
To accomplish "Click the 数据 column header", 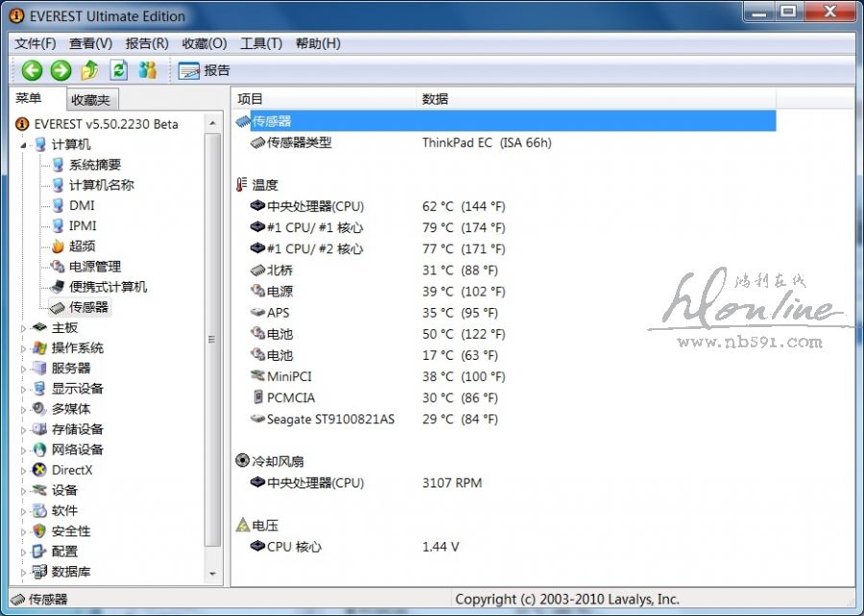I will [435, 99].
